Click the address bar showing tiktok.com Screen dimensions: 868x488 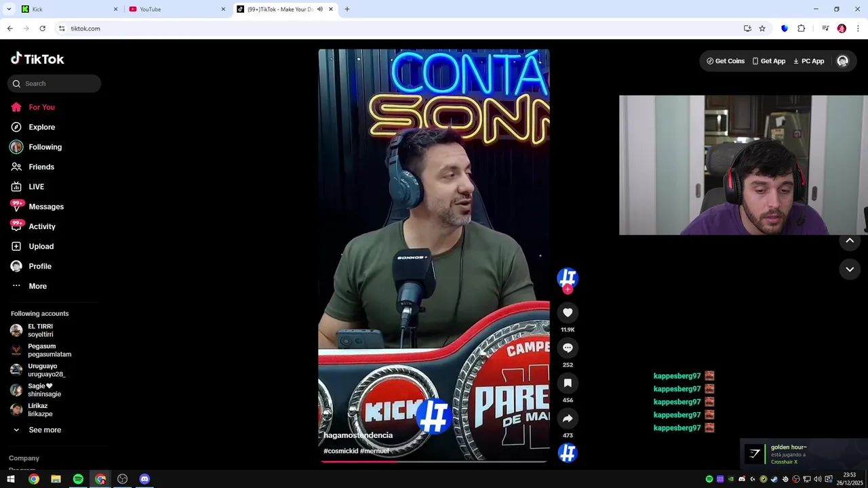(400, 28)
